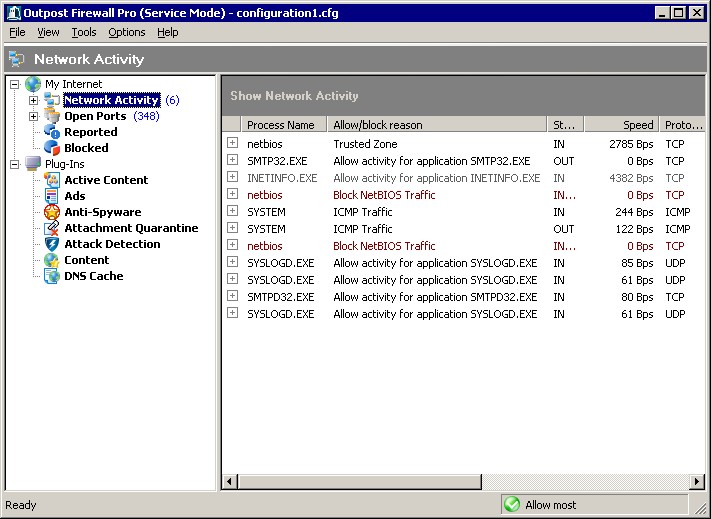
Task: Click the St... column header
Action: (565, 125)
